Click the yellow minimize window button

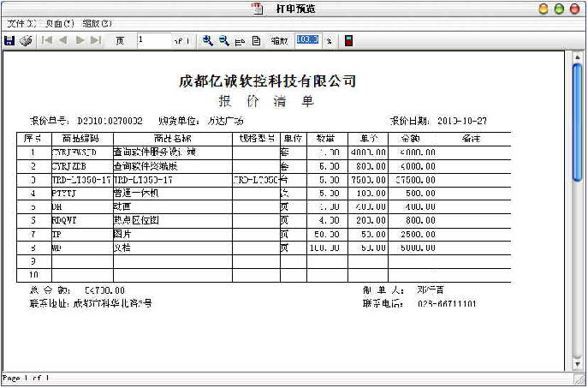(543, 9)
